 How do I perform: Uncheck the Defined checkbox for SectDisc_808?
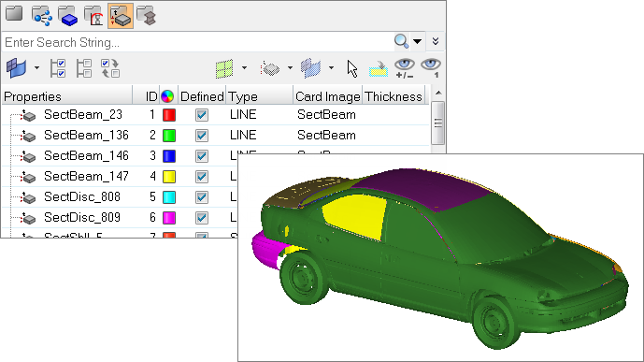coord(202,196)
